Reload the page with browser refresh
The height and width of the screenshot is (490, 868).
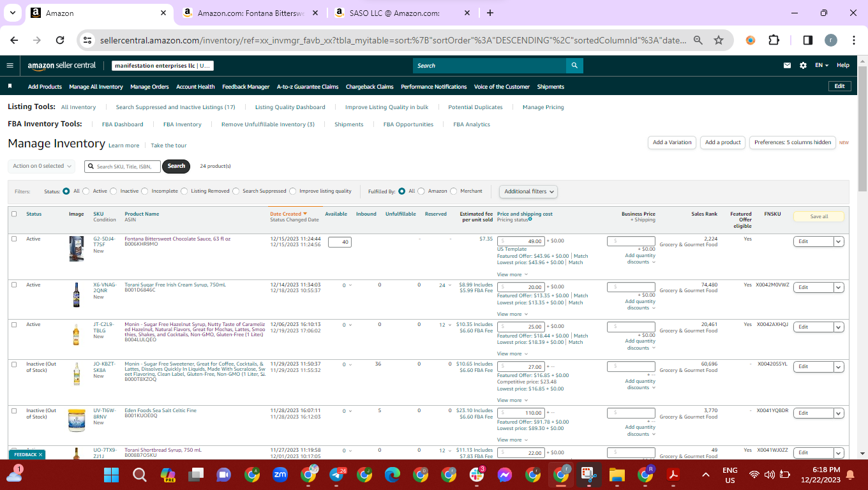pyautogui.click(x=60, y=40)
